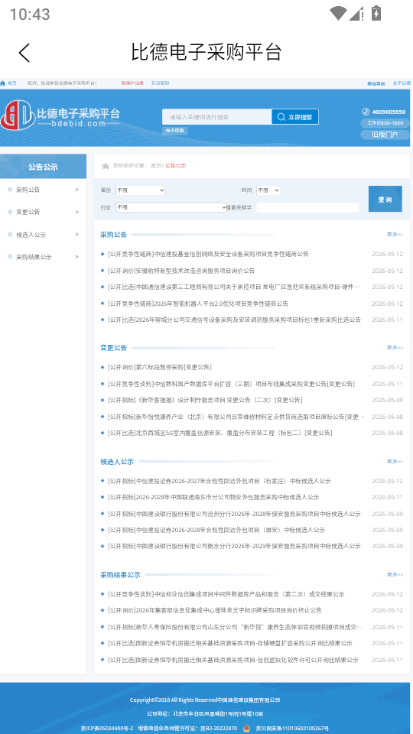Tap the Wi-Fi icon in the status bar
The image size is (413, 734).
pyautogui.click(x=338, y=13)
